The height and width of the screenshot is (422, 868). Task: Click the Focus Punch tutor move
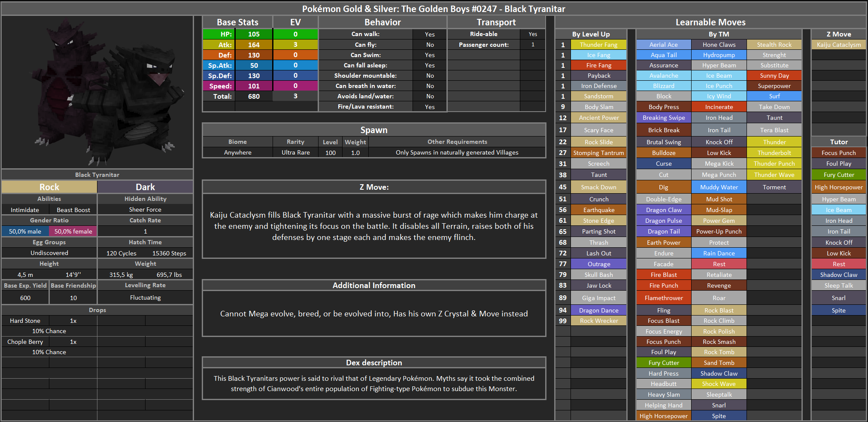838,153
